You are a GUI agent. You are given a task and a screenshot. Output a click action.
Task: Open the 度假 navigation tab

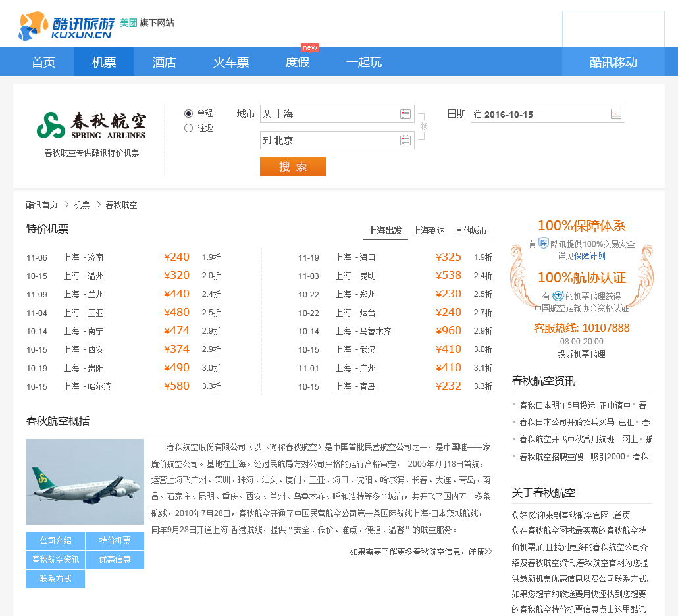point(298,62)
